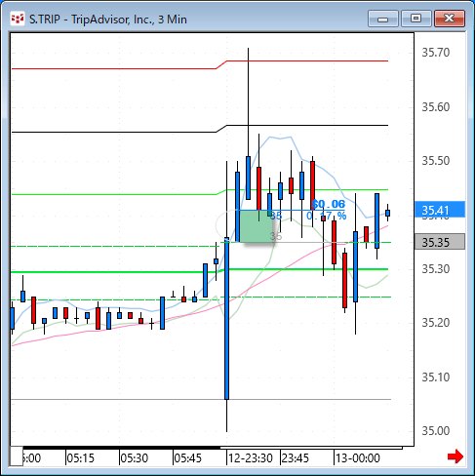The width and height of the screenshot is (475, 476).
Task: Click the 0.17 % annotation text
Action: [327, 216]
